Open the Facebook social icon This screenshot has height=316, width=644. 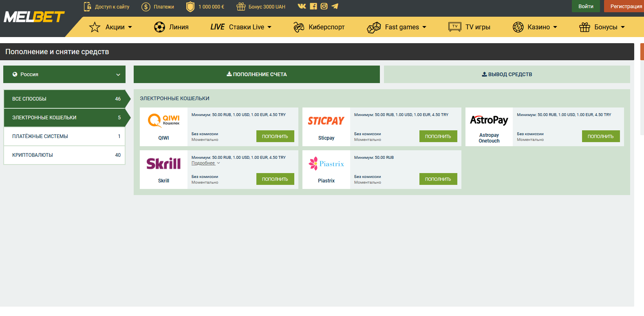click(x=313, y=6)
